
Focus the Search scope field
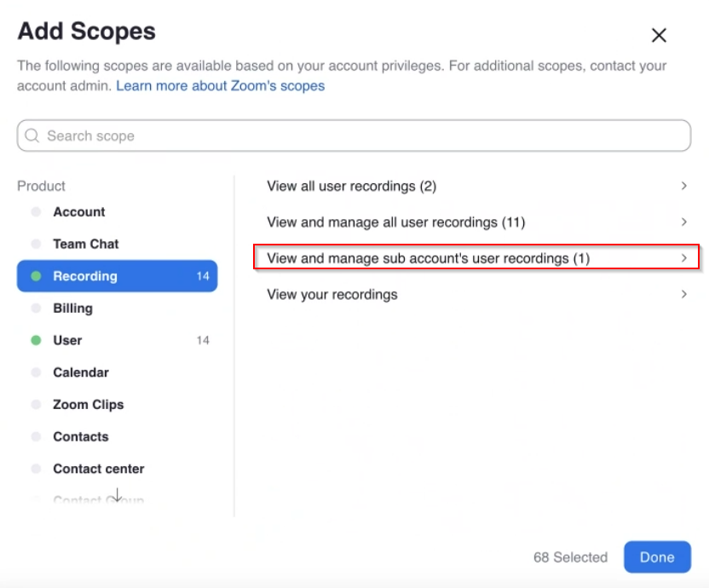(x=354, y=135)
